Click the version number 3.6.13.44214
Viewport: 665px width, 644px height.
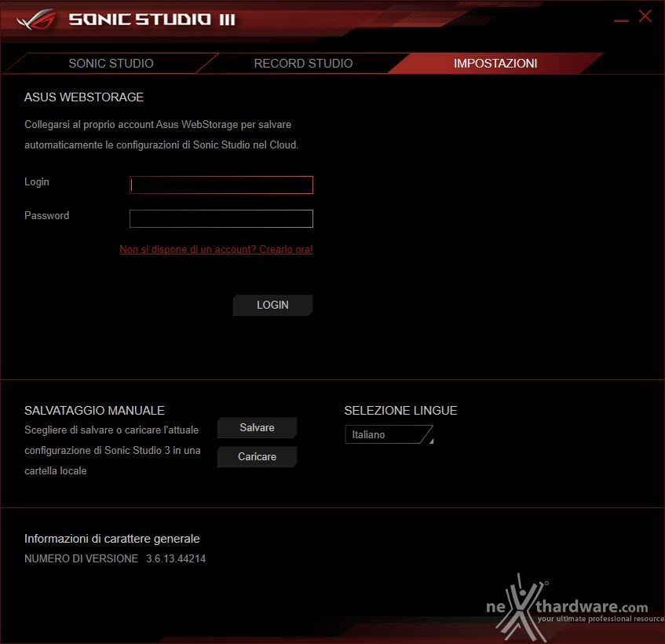click(x=176, y=558)
